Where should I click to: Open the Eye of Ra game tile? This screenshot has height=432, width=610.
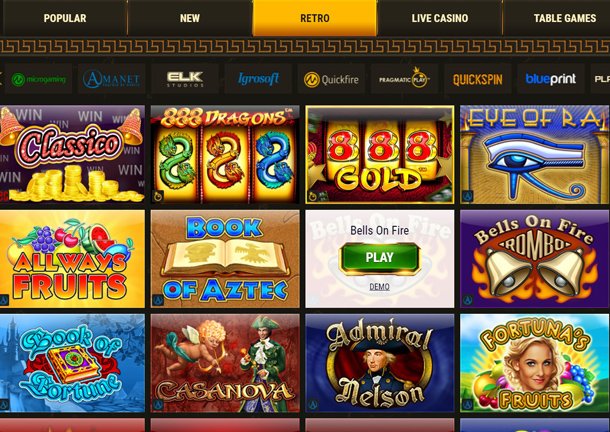click(x=535, y=154)
